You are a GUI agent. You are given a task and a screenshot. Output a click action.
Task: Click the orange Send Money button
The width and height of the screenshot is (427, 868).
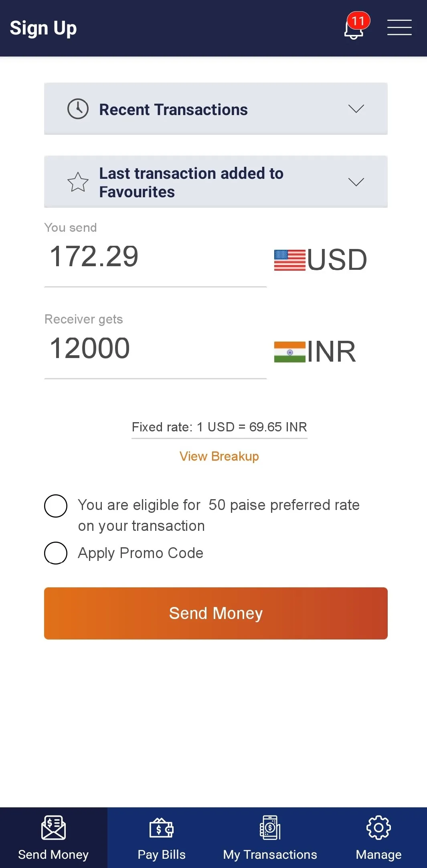216,613
